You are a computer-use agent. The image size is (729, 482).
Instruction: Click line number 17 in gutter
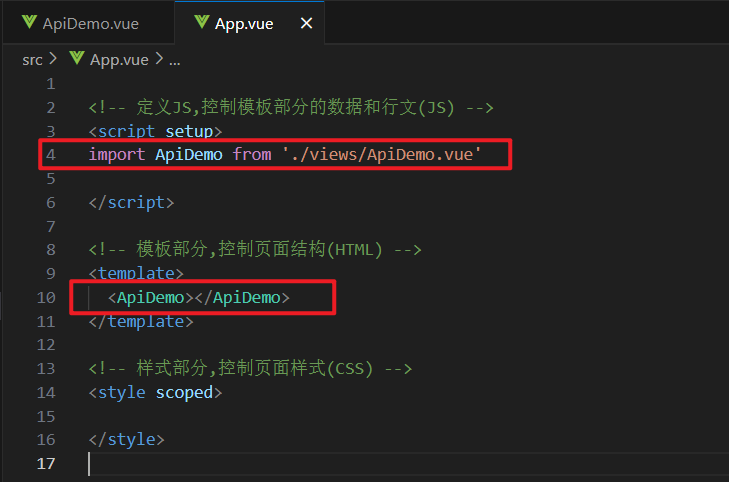46,463
